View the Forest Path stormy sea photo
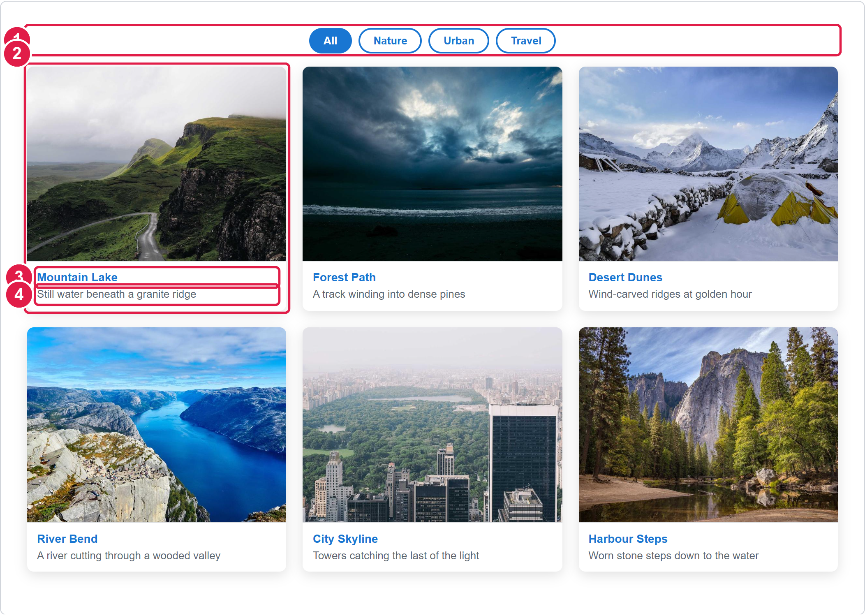865x616 pixels. click(x=432, y=164)
